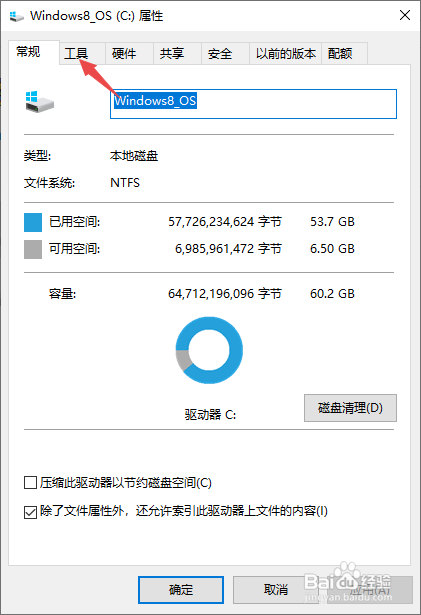This screenshot has height=615, width=421.
Task: Click the 磁盘清理(D) button
Action: click(350, 408)
